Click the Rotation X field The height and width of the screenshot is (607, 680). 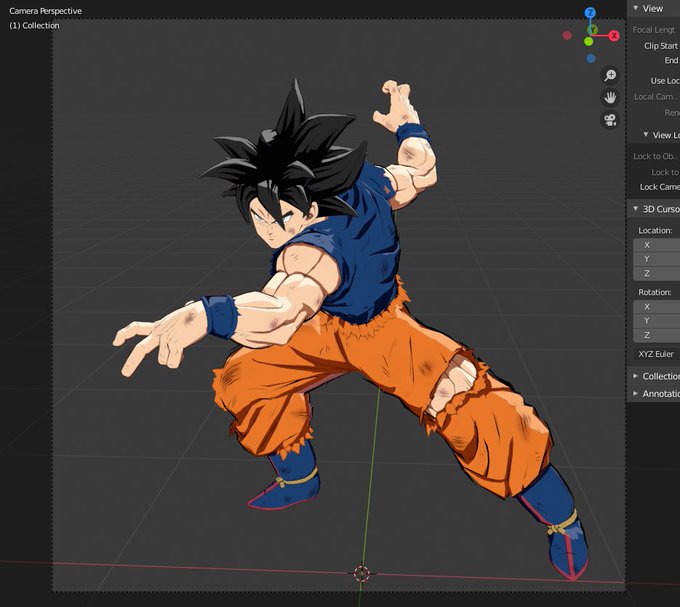point(657,307)
